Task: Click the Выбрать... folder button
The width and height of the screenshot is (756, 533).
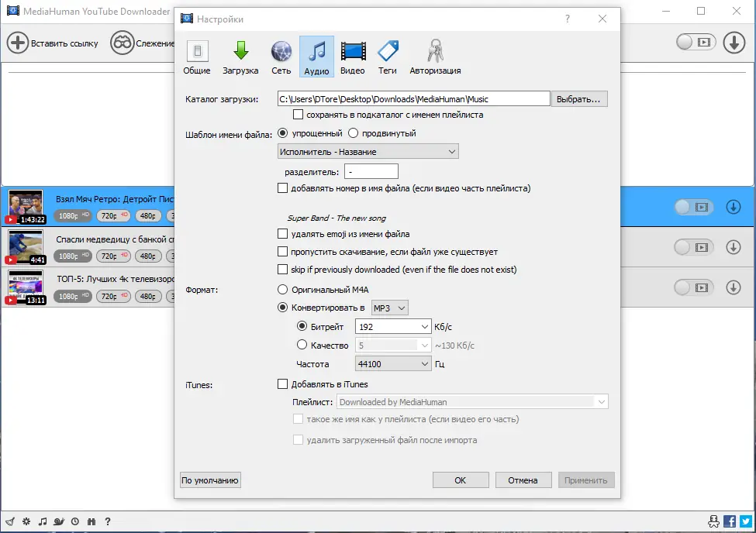Action: tap(578, 99)
